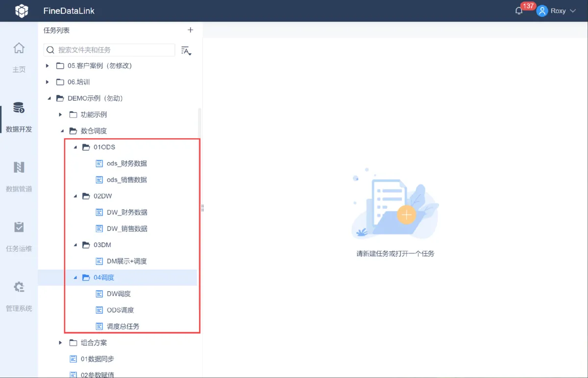The width and height of the screenshot is (588, 378).
Task: Click the DW_销售数据 task icon
Action: coord(99,229)
